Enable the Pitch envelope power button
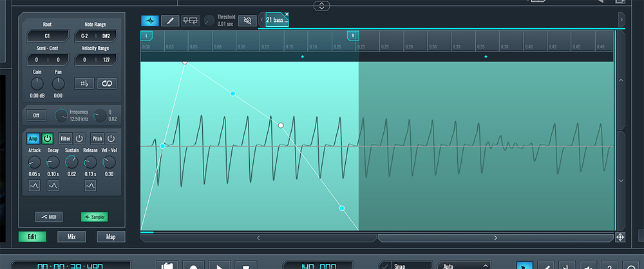644x269 pixels. 111,138
